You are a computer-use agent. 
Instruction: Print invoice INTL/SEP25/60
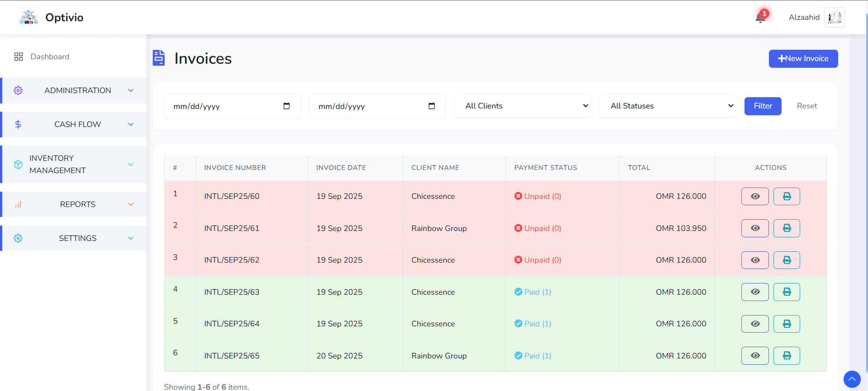(787, 196)
